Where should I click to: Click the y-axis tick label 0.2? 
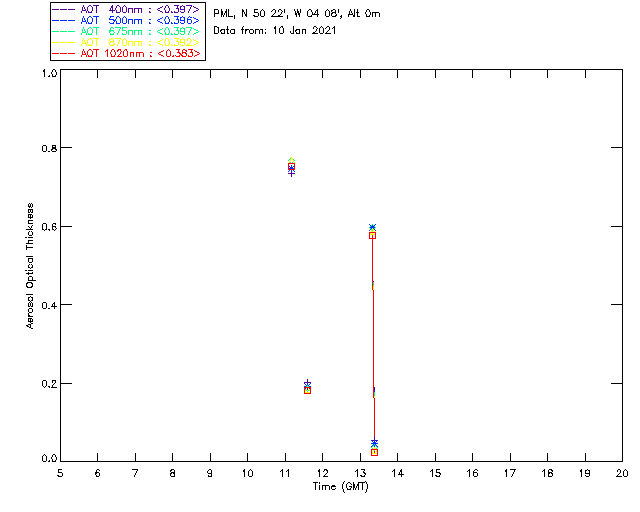tap(49, 384)
